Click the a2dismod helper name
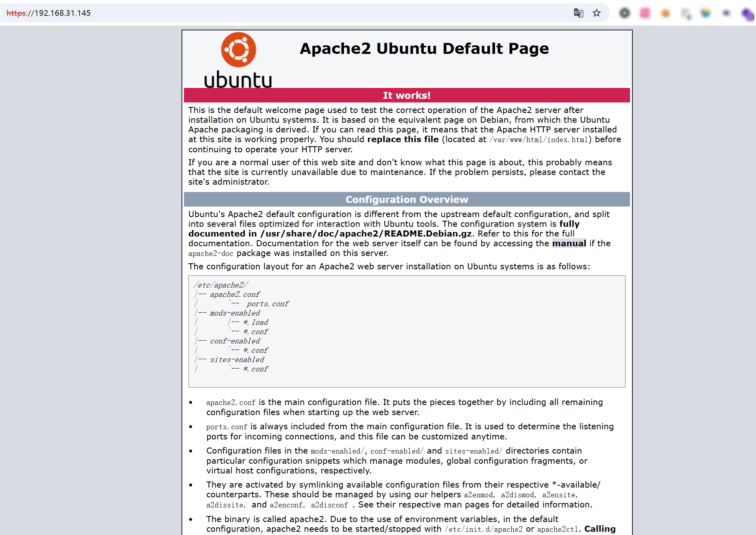This screenshot has width=756, height=535. coord(517,495)
